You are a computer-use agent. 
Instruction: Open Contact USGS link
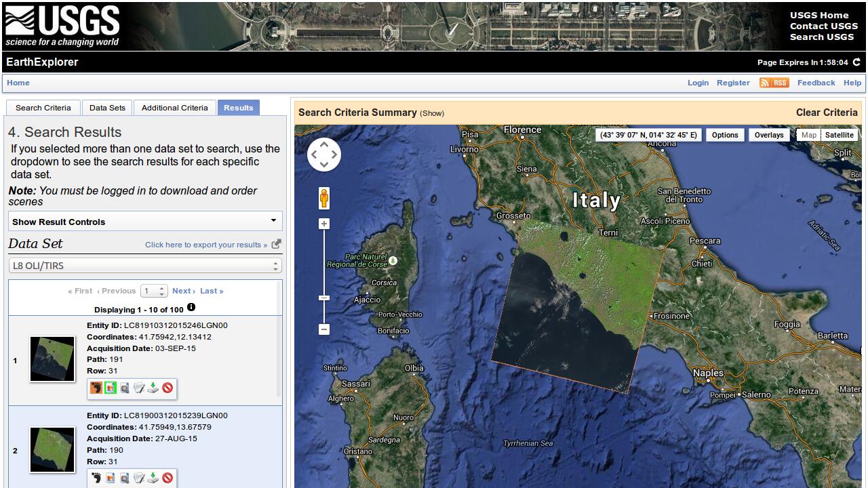[x=823, y=26]
